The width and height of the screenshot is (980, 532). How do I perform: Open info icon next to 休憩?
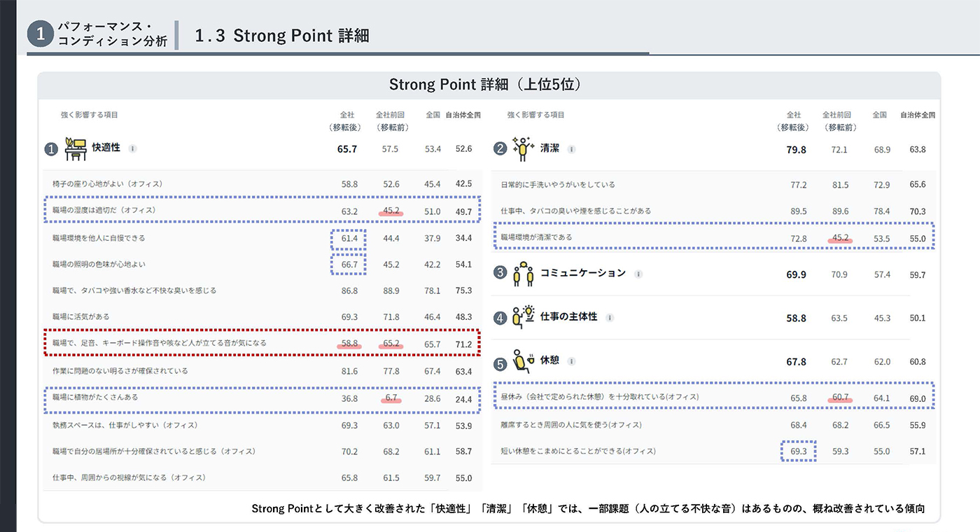coord(571,362)
